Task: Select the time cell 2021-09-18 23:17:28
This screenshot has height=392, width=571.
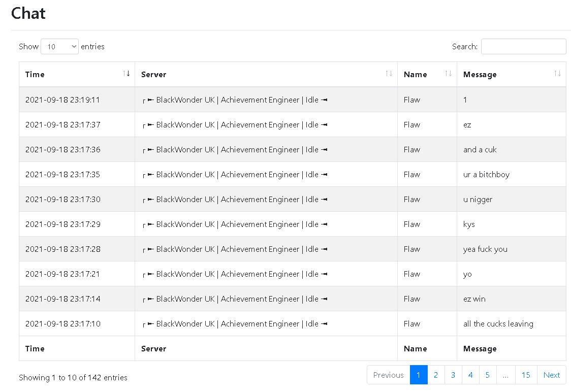Action: pyautogui.click(x=77, y=249)
